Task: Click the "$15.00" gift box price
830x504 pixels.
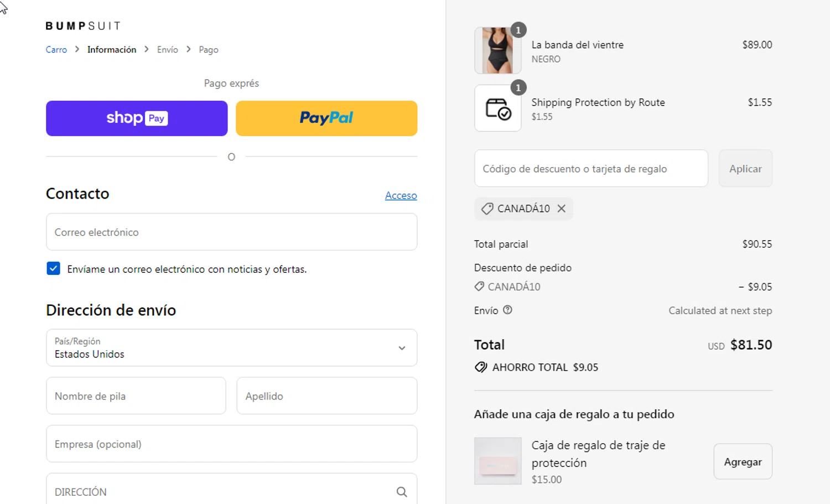Action: 546,480
